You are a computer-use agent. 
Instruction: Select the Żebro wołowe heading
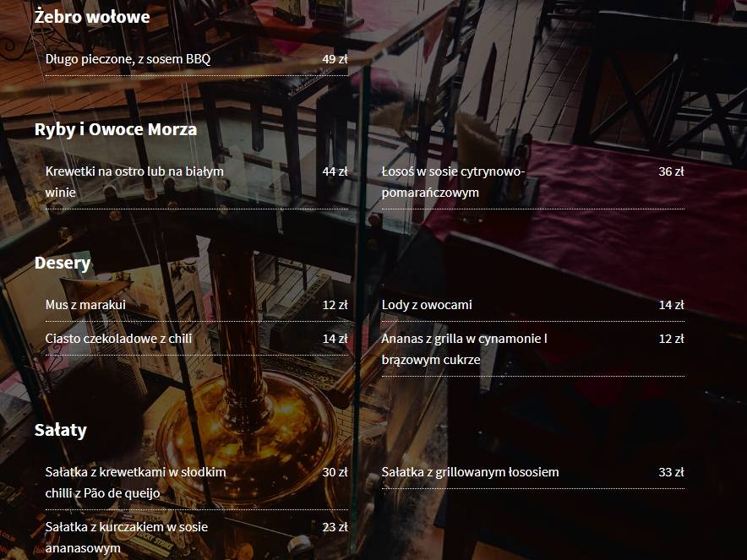92,17
